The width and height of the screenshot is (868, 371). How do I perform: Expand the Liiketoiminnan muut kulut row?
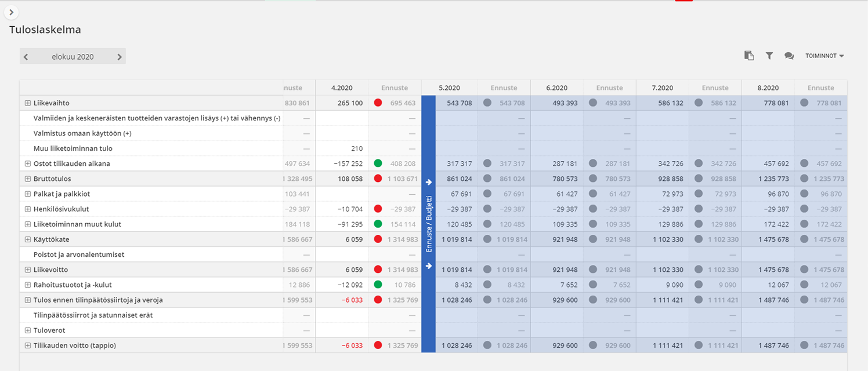click(27, 224)
